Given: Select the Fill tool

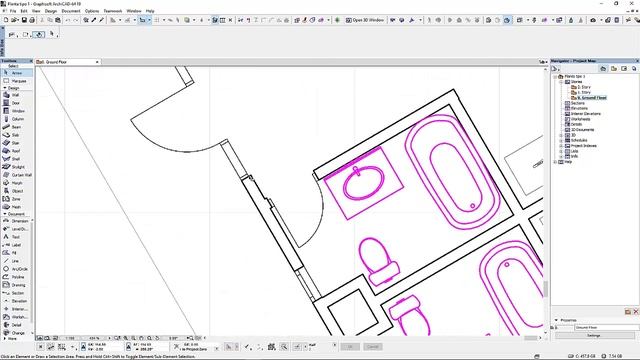Looking at the screenshot, I should point(17,253).
